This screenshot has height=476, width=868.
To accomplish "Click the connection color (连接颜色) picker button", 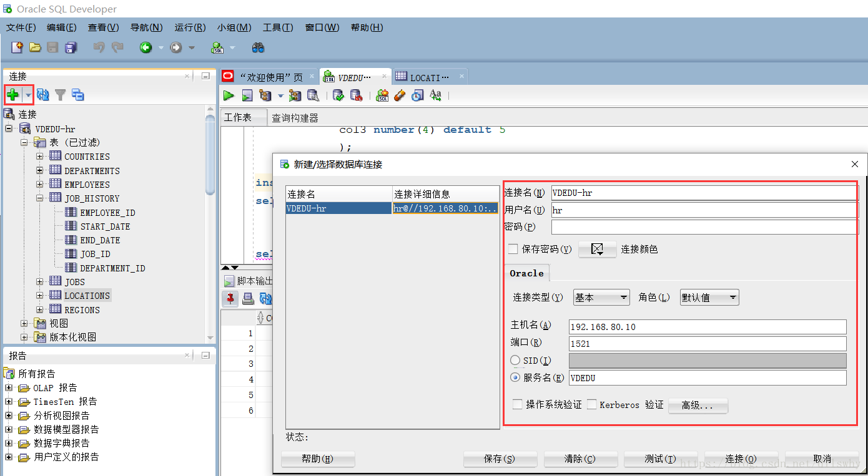I will pos(598,249).
